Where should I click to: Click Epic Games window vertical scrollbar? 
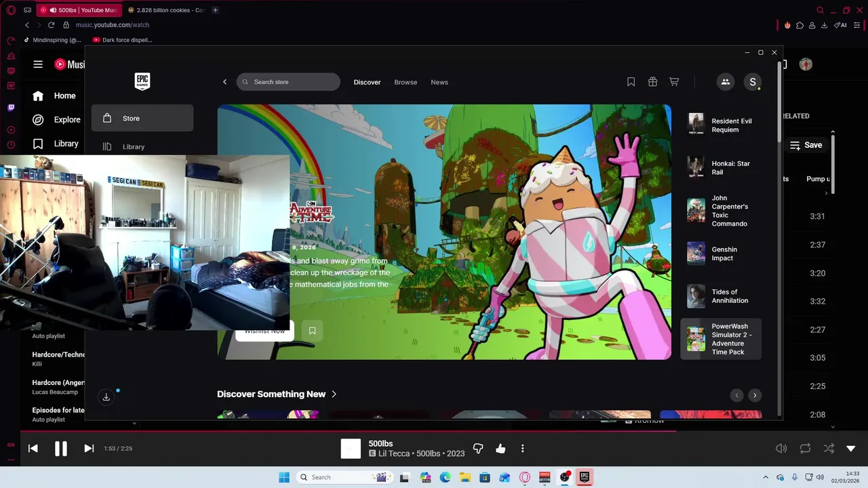pyautogui.click(x=779, y=102)
